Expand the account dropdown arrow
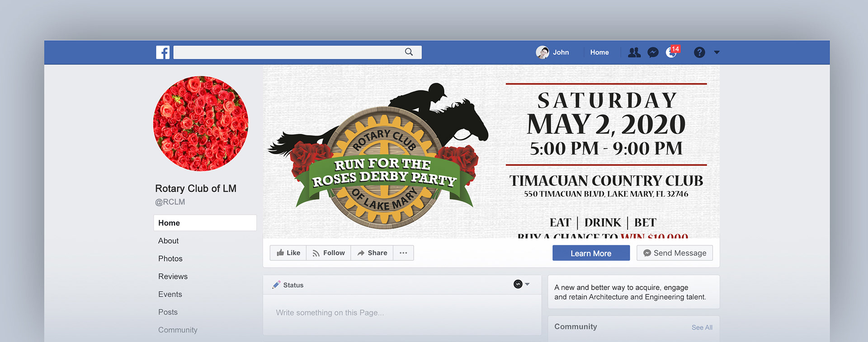The image size is (868, 342). click(x=717, y=52)
